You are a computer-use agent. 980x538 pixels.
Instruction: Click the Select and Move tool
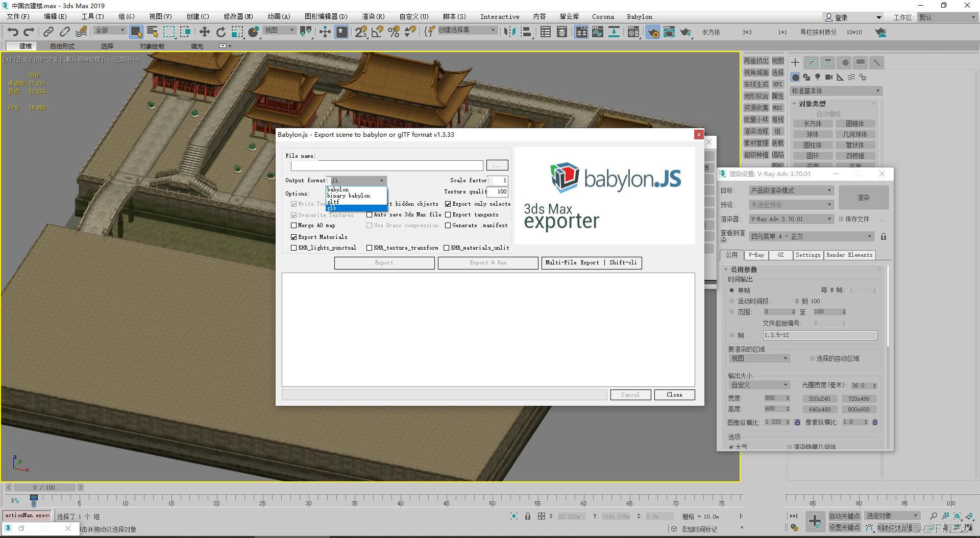click(x=204, y=32)
